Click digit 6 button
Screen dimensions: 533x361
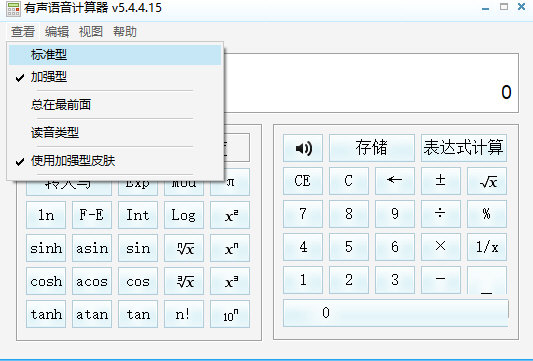tap(395, 247)
